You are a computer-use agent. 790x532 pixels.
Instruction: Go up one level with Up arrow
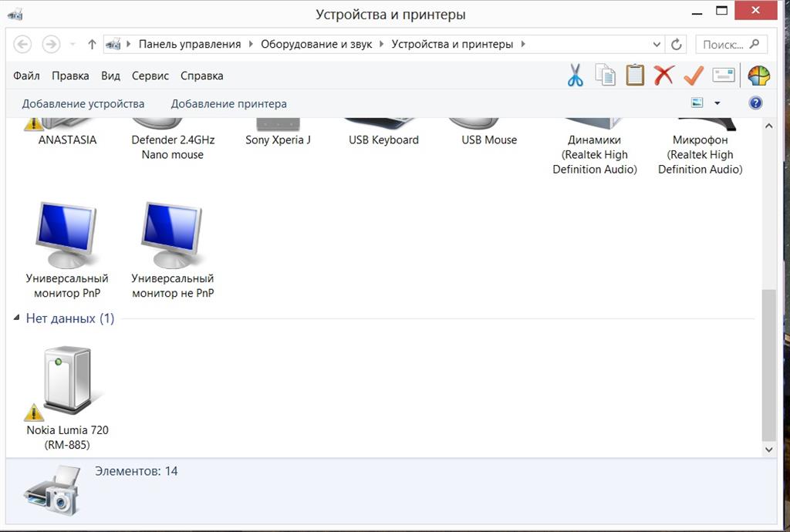92,44
